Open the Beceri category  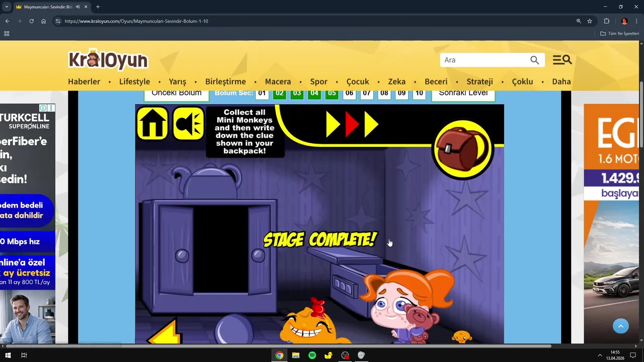click(x=436, y=81)
